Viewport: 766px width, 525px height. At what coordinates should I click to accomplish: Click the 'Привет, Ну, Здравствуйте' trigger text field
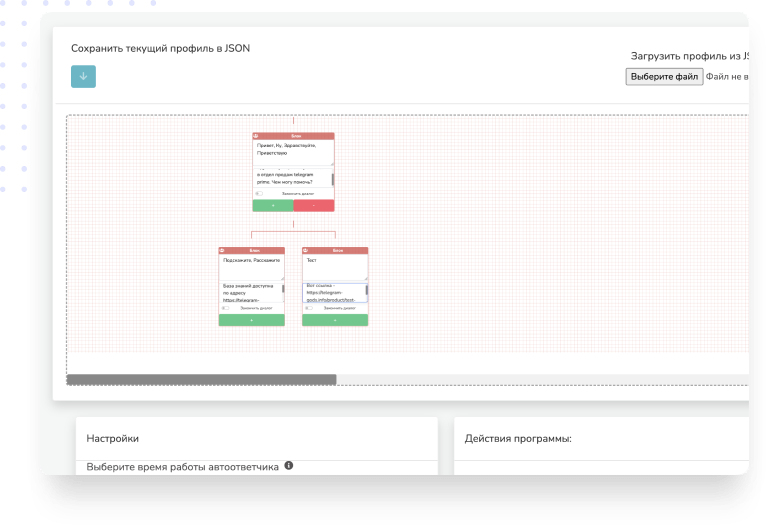[x=292, y=151]
